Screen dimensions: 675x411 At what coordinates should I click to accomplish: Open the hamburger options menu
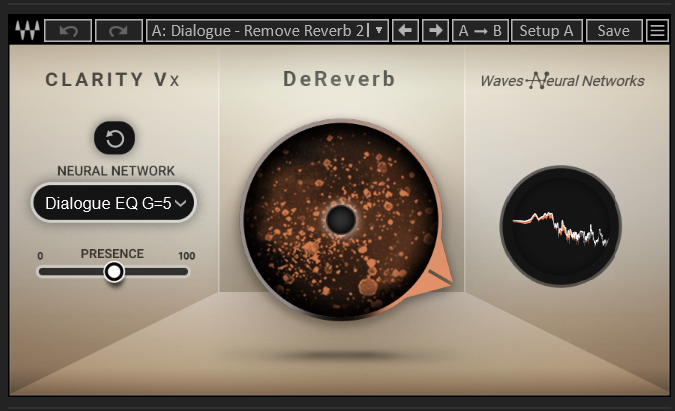657,31
